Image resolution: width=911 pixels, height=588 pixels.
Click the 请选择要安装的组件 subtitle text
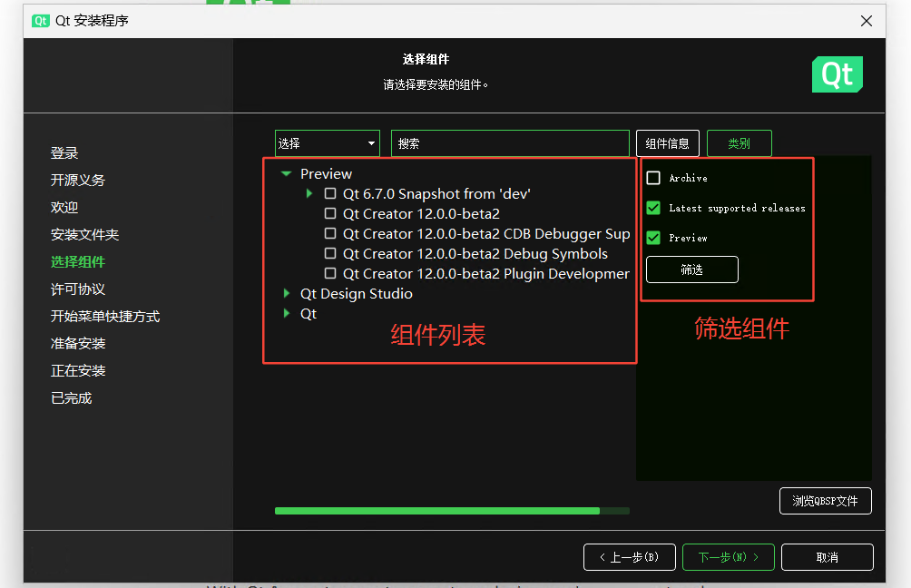tap(436, 84)
